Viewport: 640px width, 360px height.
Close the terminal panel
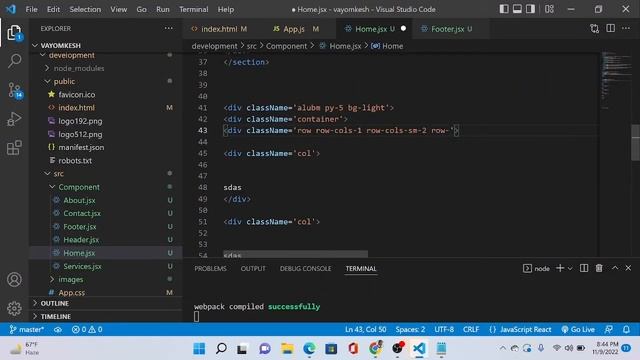628,268
